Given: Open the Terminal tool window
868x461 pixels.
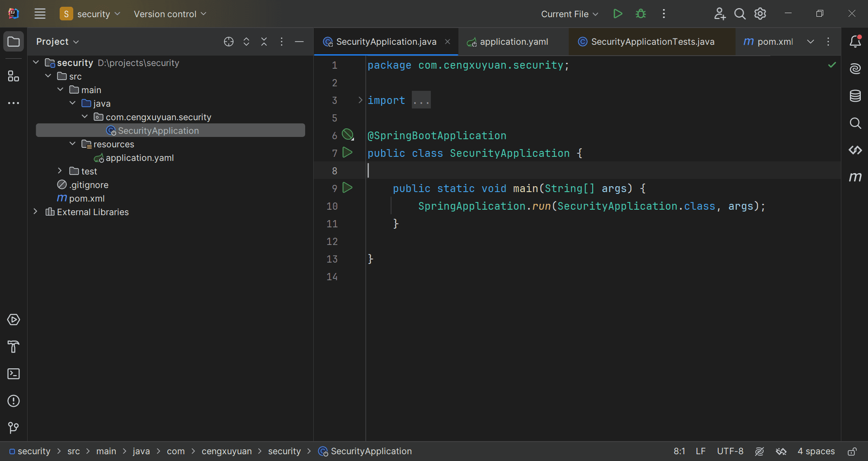Looking at the screenshot, I should (x=14, y=374).
